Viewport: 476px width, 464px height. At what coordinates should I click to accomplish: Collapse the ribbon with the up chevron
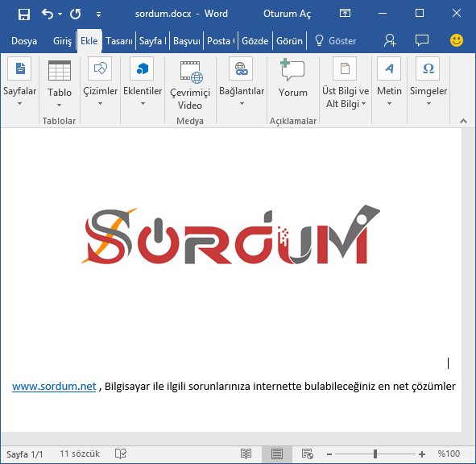pyautogui.click(x=463, y=121)
